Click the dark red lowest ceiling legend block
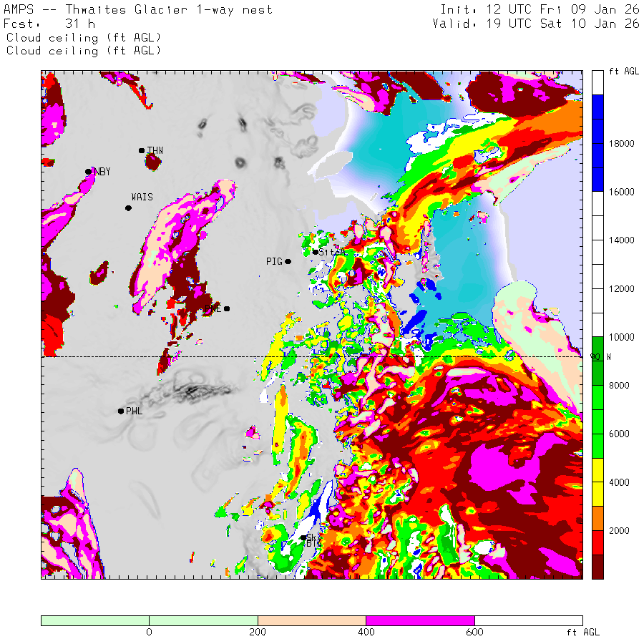Viewport: 644px width, 644px height. (x=598, y=567)
